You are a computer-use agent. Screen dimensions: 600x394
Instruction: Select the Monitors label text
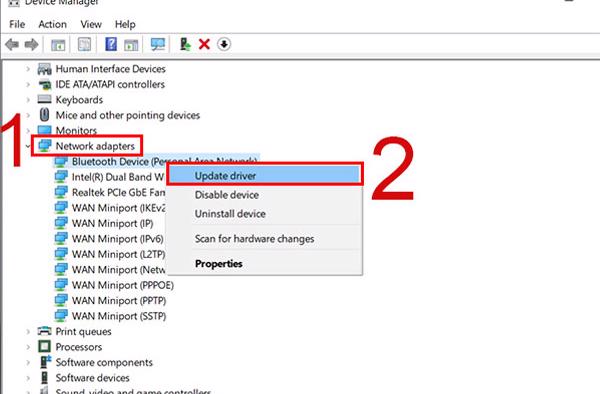coord(76,130)
